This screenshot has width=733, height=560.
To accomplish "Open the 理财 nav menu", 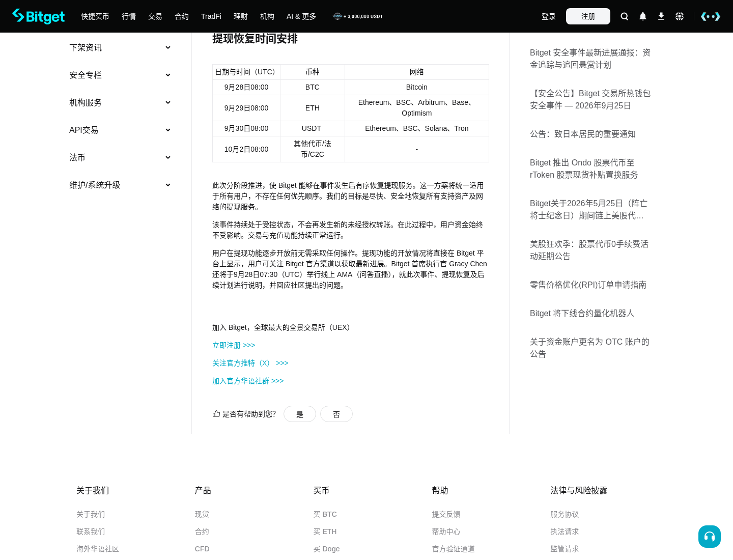I will pos(241,16).
